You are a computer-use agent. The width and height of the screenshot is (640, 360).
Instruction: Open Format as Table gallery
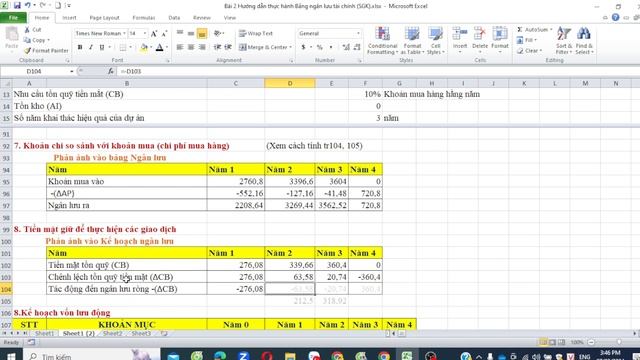[x=412, y=40]
